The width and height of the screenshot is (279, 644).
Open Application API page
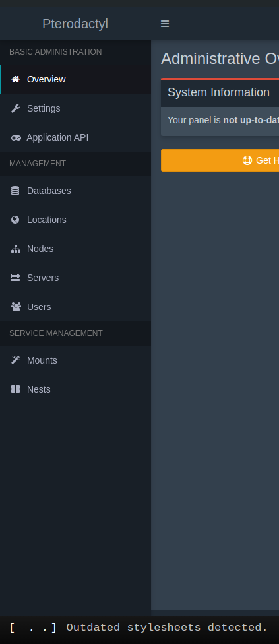[75, 138]
